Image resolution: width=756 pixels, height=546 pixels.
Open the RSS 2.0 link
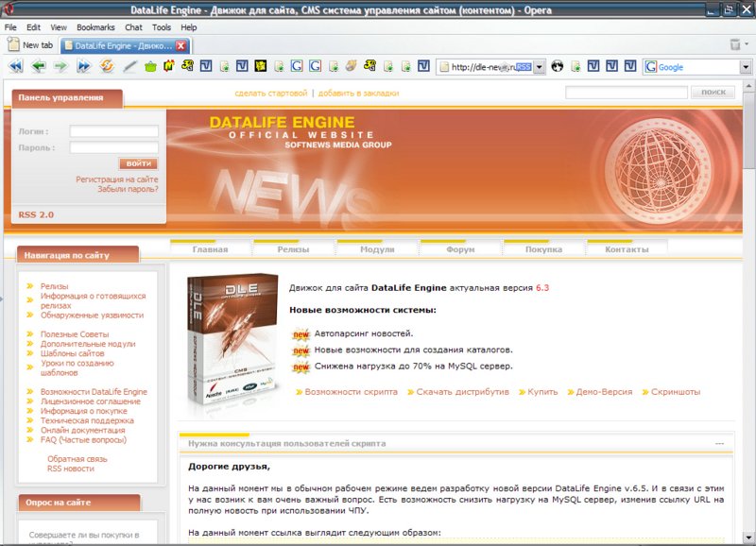point(36,215)
